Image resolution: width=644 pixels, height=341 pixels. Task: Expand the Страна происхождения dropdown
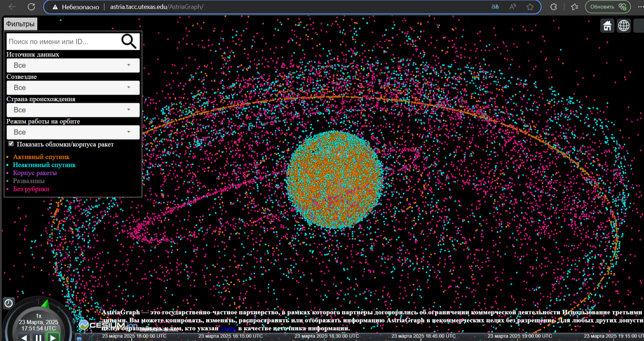click(73, 110)
